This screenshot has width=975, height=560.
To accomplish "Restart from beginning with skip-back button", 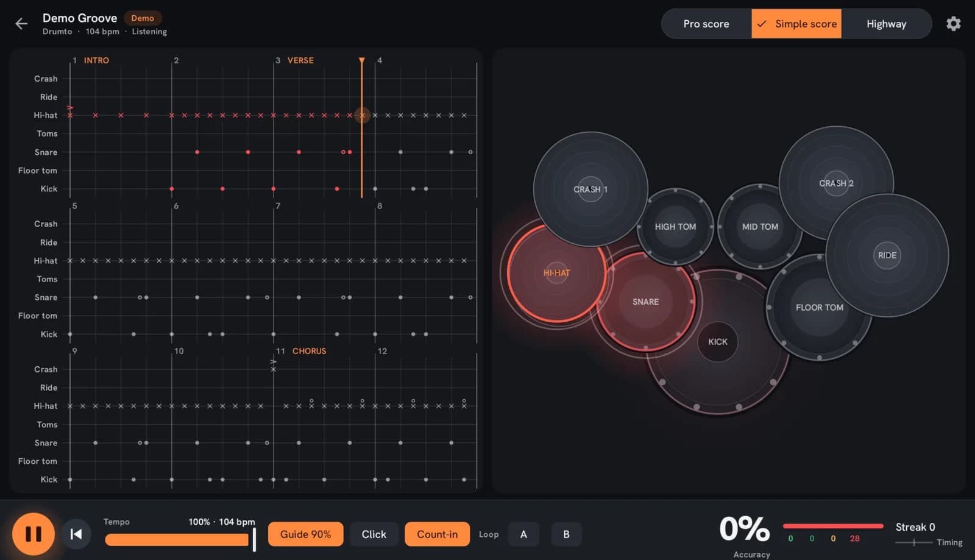I will click(x=76, y=534).
